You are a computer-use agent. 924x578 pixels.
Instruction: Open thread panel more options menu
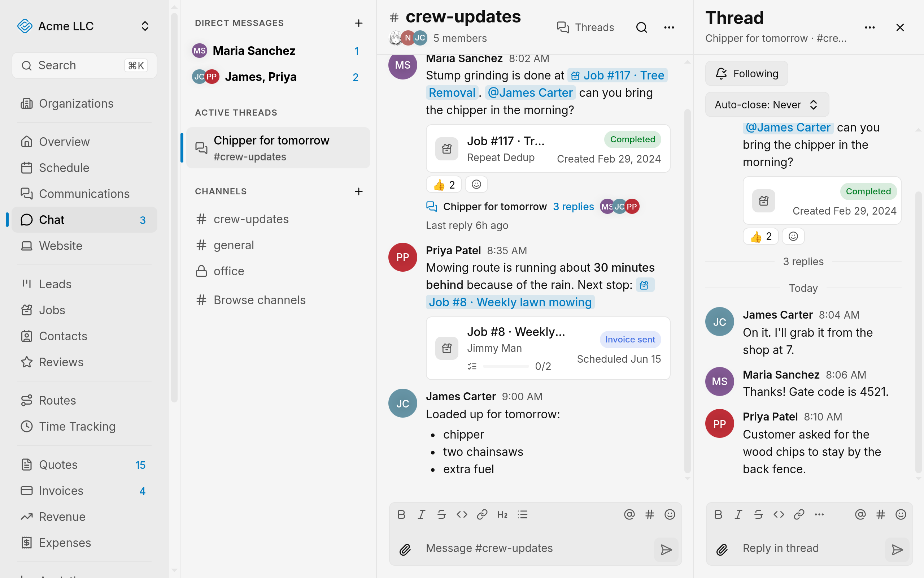pyautogui.click(x=870, y=27)
